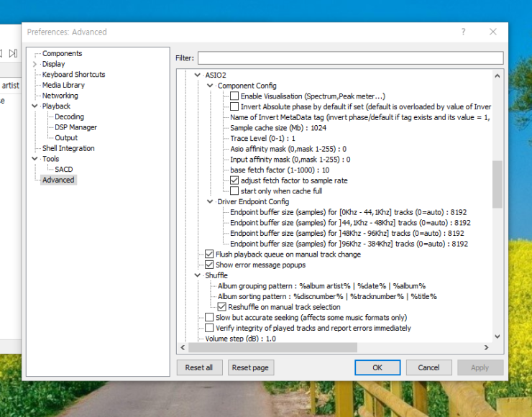
Task: Select Volume step (dB) : 1.0 setting
Action: click(240, 339)
